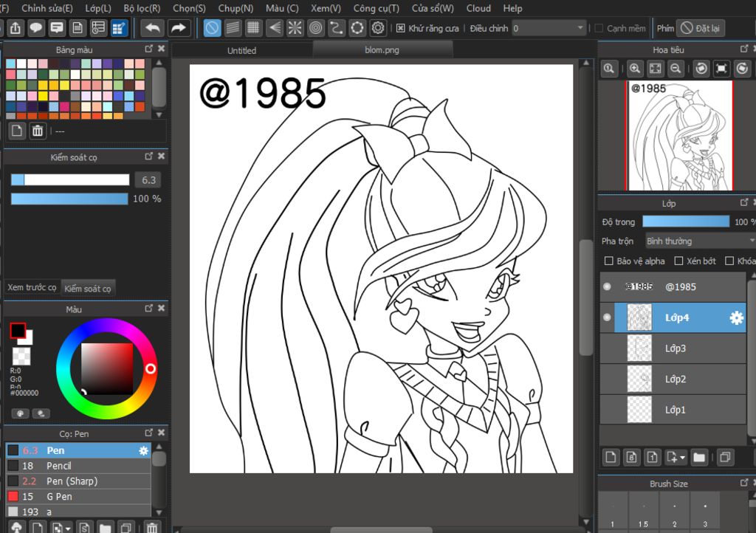This screenshot has height=533, width=756.
Task: Open the Lớp(L) menu
Action: 98,8
